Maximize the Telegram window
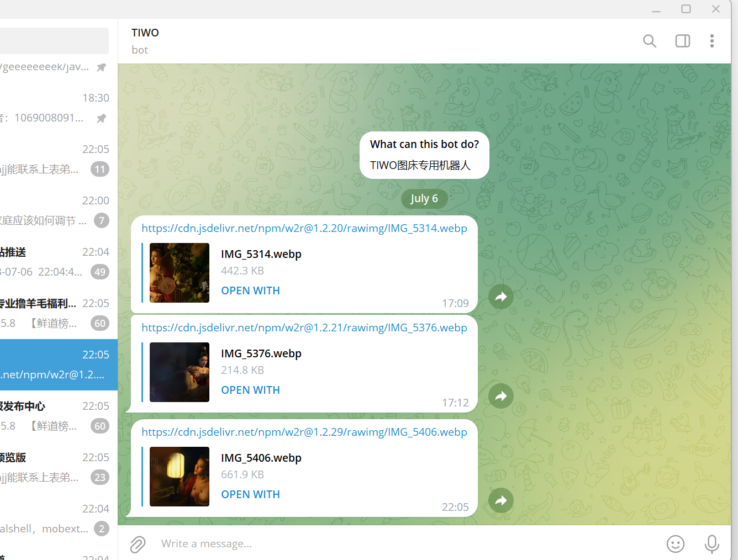Viewport: 738px width, 560px height. 686,9
